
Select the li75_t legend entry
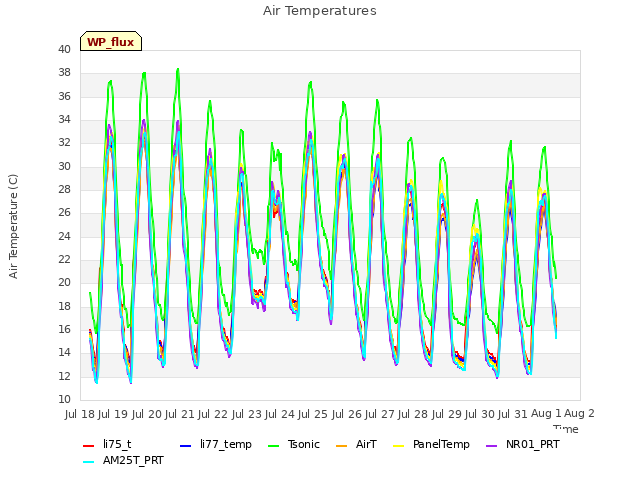coord(107,444)
